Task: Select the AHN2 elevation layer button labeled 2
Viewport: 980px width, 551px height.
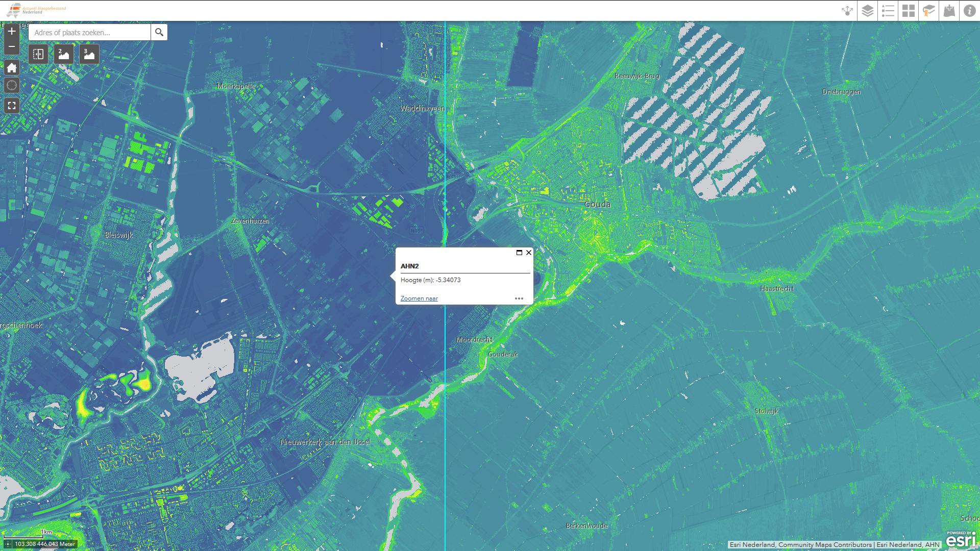Action: [x=63, y=54]
